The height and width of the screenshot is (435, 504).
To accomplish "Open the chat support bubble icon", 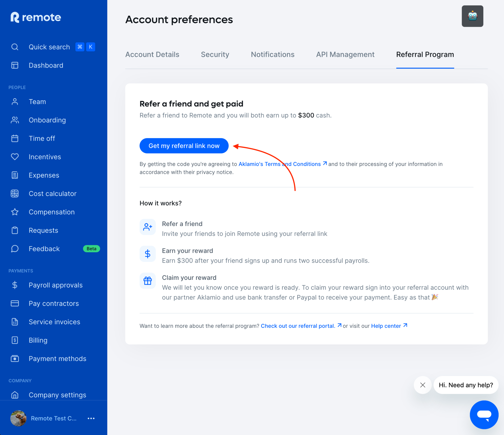I will pos(484,415).
